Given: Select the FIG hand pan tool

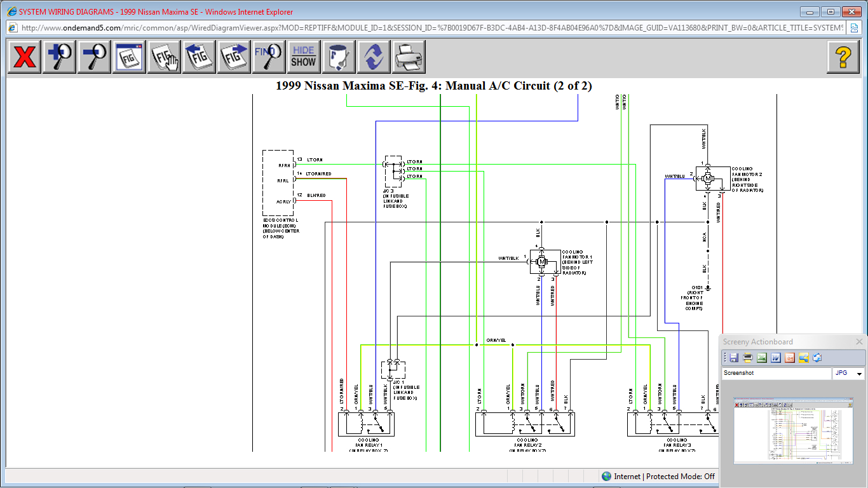Looking at the screenshot, I should tap(165, 57).
